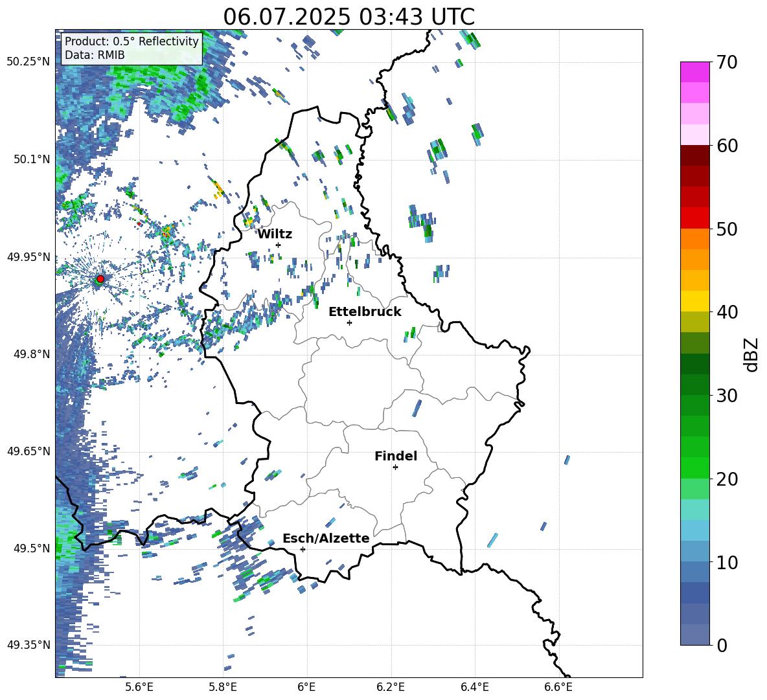
Task: Click the 6°E longitude label
Action: coord(306,687)
